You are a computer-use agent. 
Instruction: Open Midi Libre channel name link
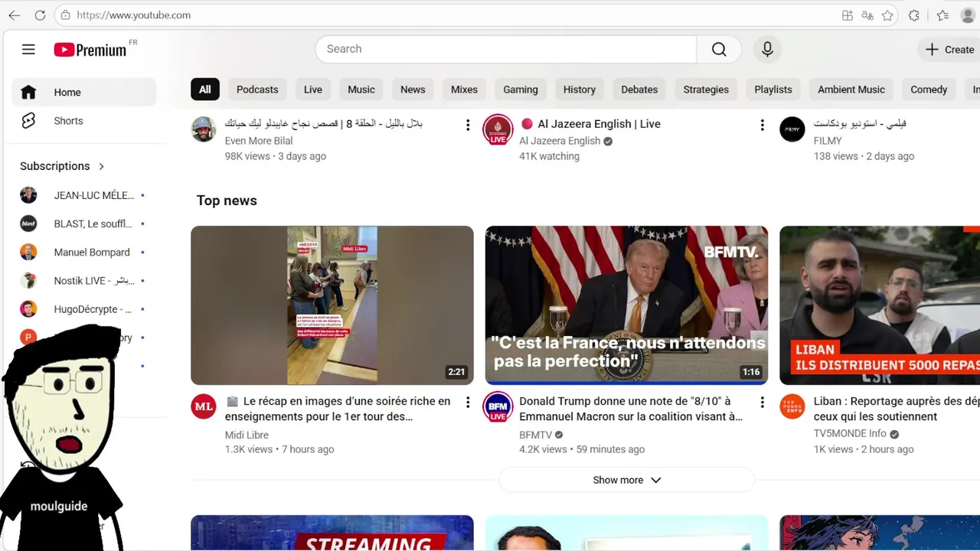[247, 435]
